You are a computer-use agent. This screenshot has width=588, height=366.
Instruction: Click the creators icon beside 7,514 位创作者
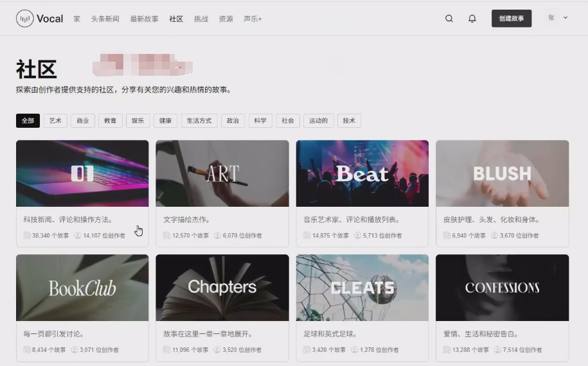tap(495, 350)
